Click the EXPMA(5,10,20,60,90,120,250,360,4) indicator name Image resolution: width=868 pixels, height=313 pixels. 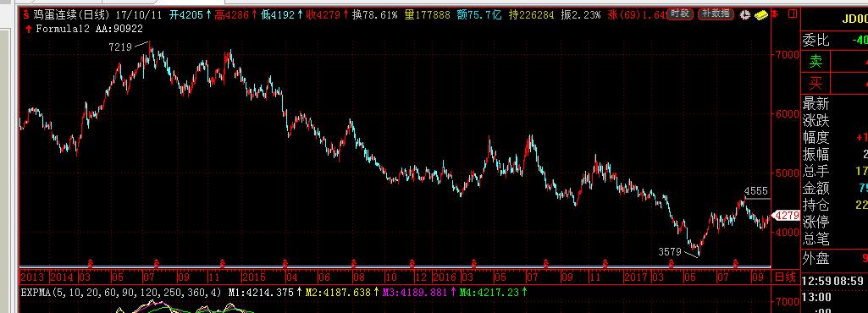122,292
